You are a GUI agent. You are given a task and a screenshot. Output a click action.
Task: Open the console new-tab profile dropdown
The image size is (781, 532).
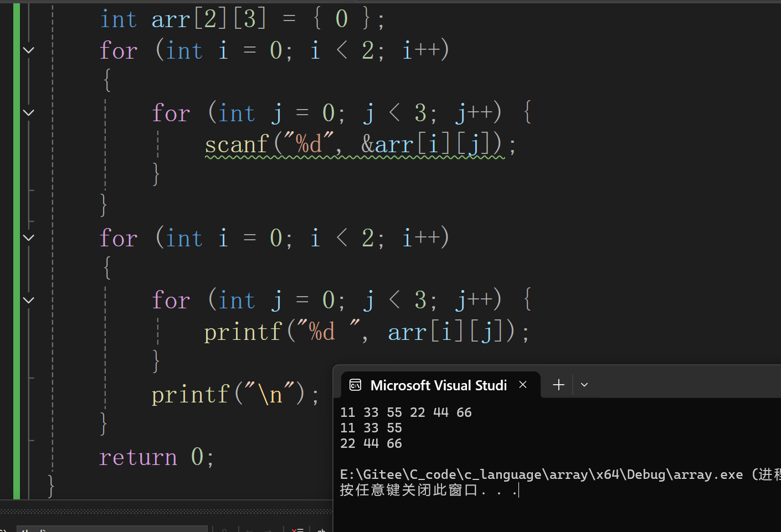pos(584,385)
